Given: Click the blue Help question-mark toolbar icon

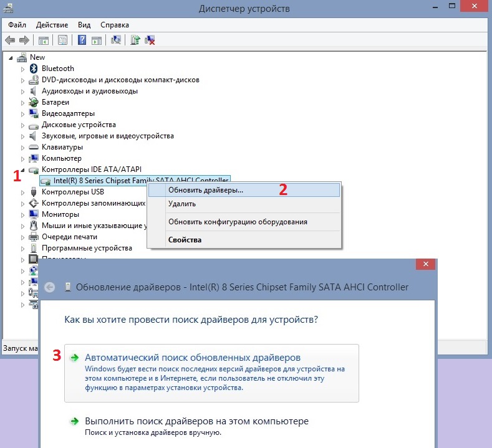Looking at the screenshot, I should point(82,40).
